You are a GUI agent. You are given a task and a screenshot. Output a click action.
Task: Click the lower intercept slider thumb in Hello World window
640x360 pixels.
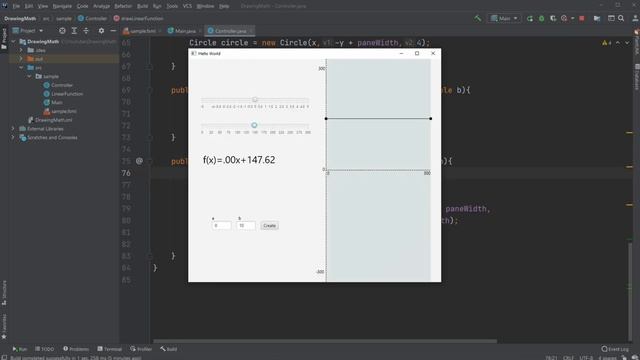[x=254, y=125]
